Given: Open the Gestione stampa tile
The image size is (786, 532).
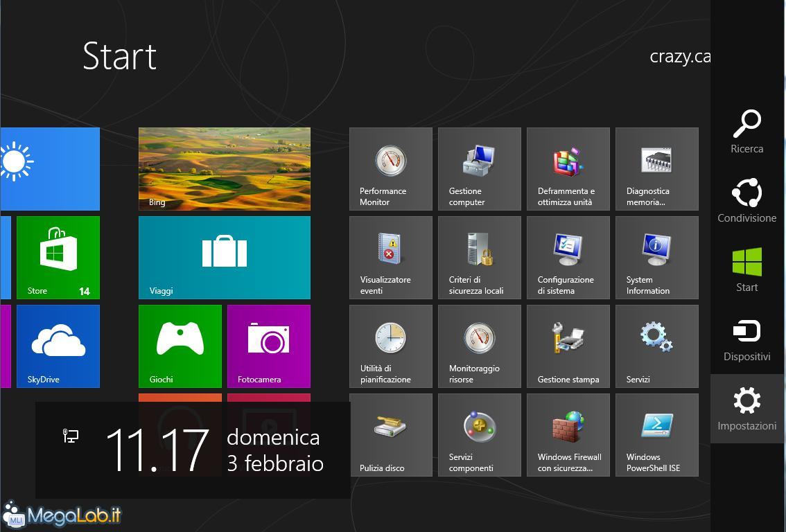Looking at the screenshot, I should 568,346.
